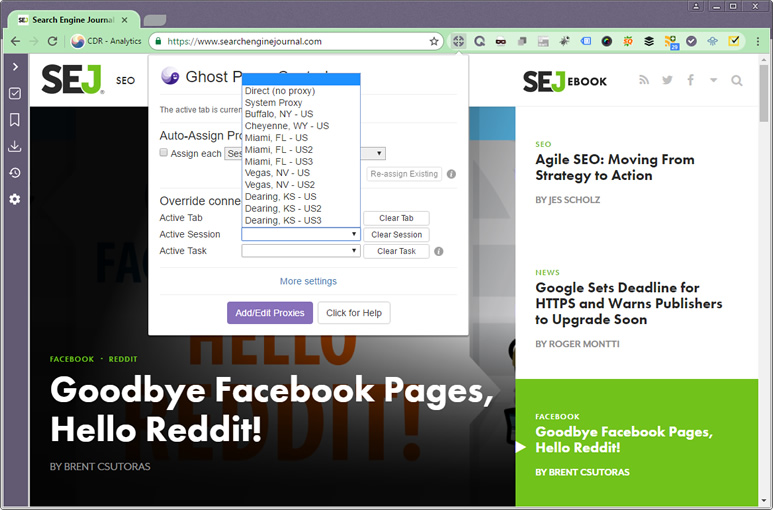
Task: Click the blue UFO extension icon
Action: pos(712,41)
